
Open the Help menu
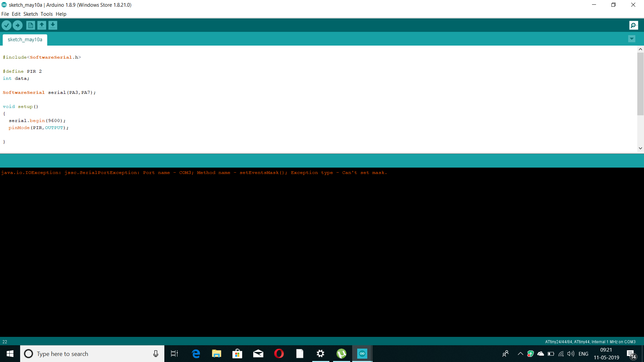click(61, 14)
